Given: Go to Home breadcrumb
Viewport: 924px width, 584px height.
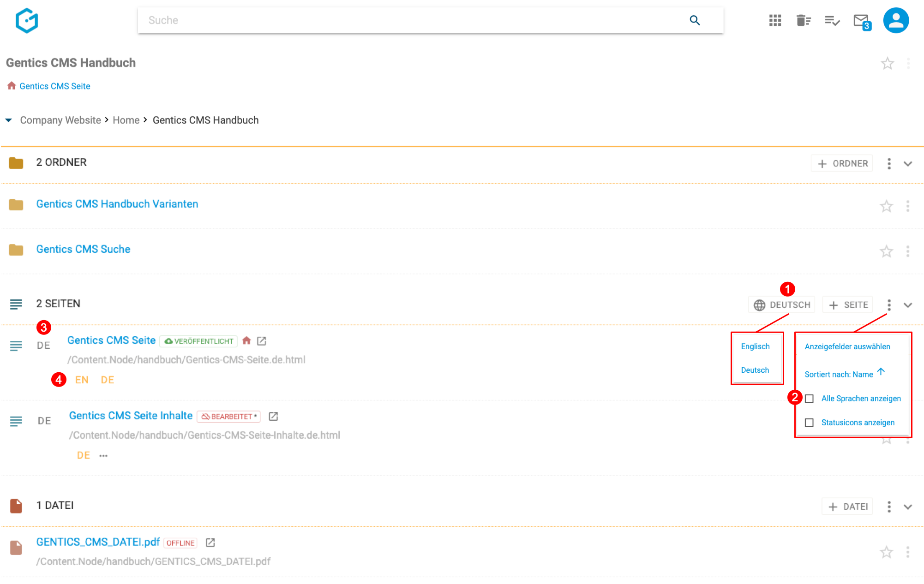Looking at the screenshot, I should coord(126,120).
